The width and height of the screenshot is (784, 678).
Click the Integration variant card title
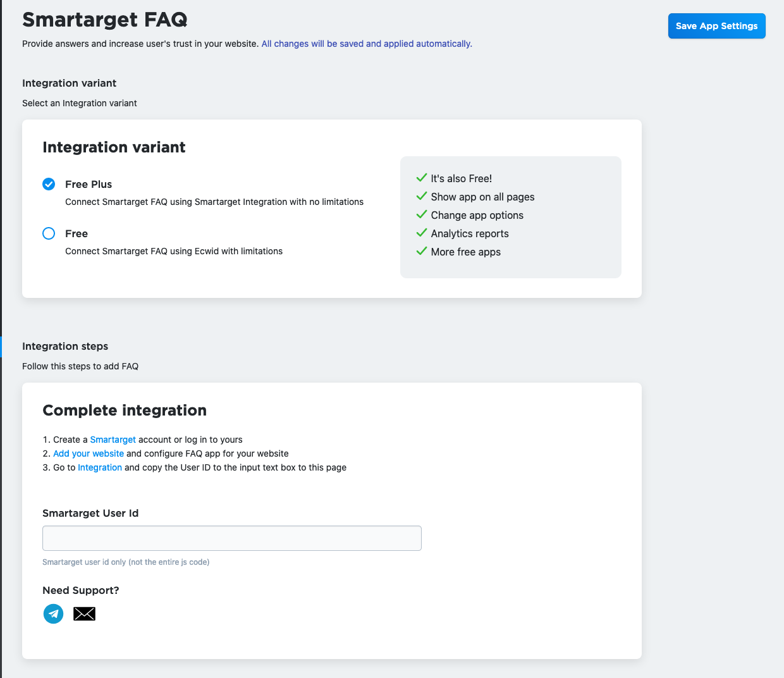pyautogui.click(x=114, y=147)
